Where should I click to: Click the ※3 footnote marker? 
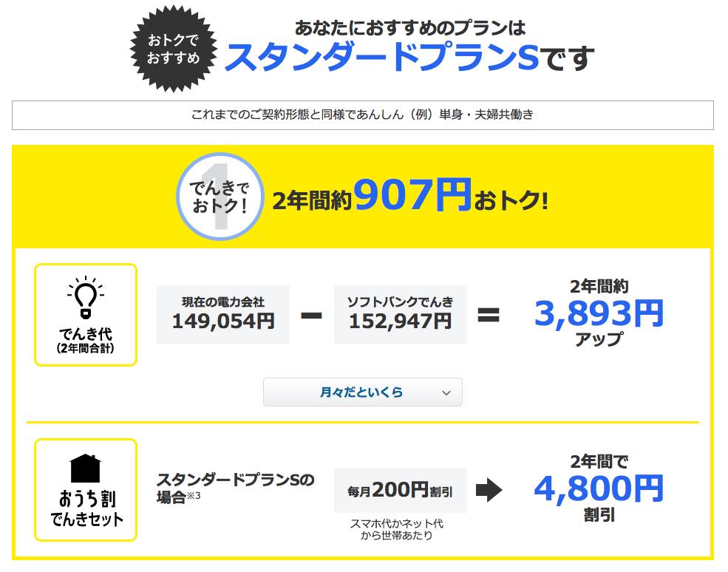pos(193,496)
